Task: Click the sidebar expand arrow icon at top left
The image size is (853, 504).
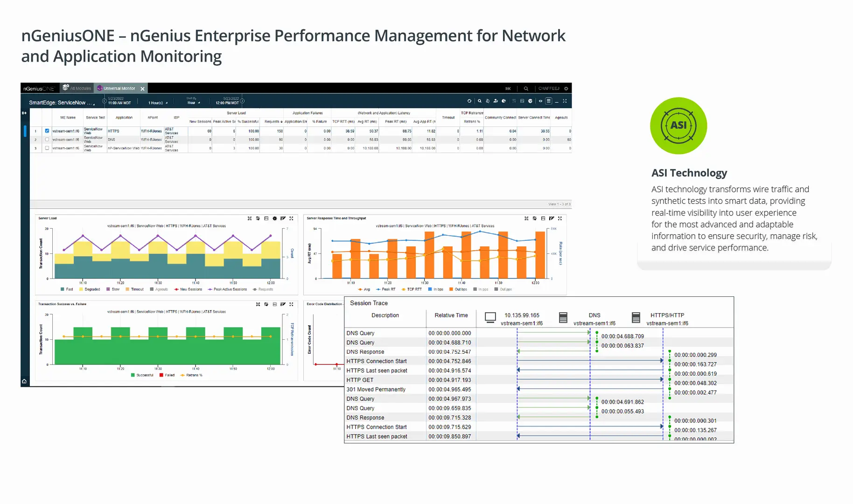Action: coord(24,113)
